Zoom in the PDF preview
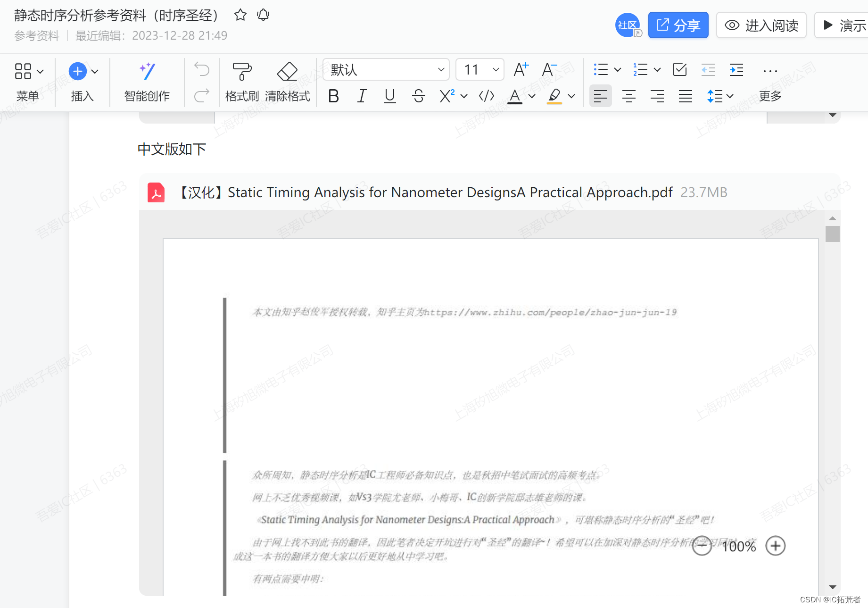 click(x=776, y=546)
